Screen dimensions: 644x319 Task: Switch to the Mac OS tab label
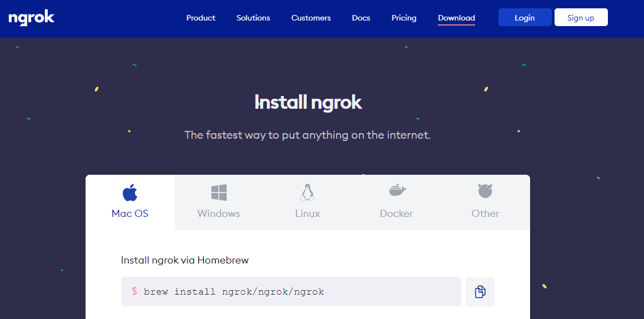point(130,214)
